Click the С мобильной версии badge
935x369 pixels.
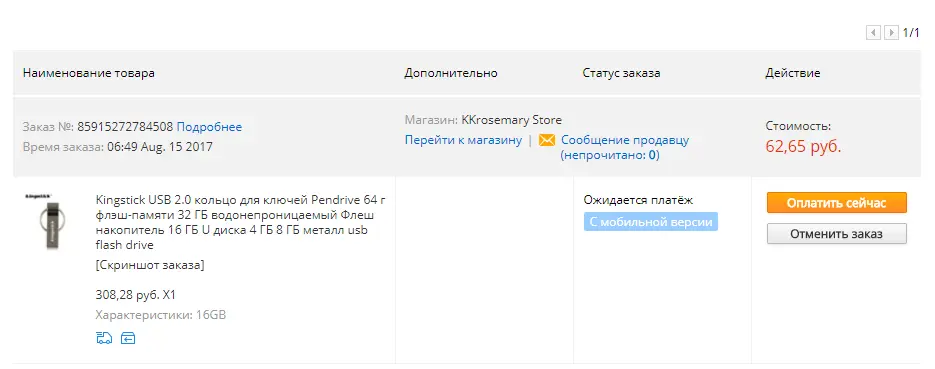pos(651,222)
